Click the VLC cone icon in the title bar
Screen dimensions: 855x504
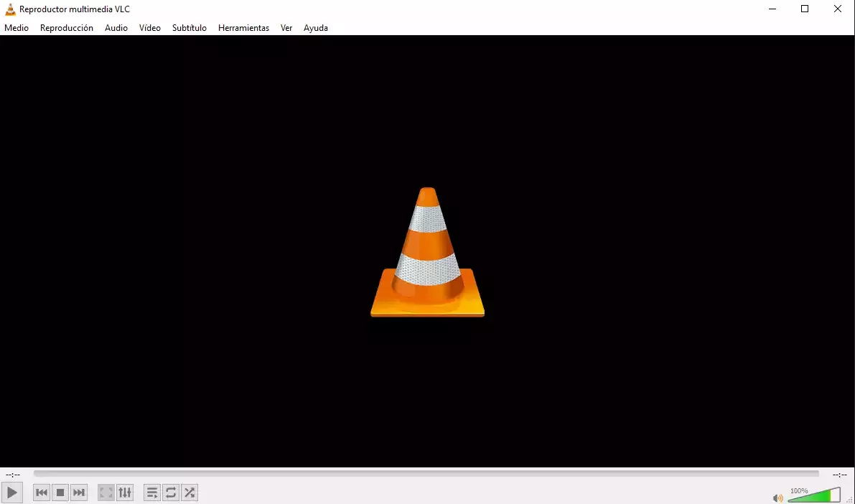10,9
